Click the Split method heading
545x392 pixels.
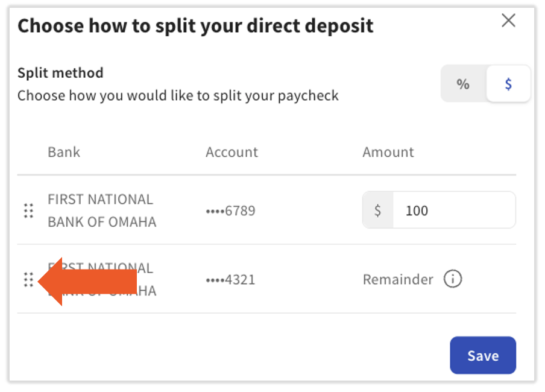tap(60, 73)
